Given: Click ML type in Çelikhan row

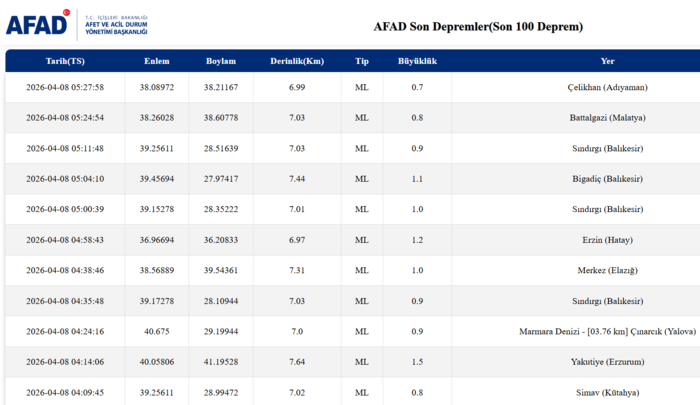Looking at the screenshot, I should (x=362, y=88).
